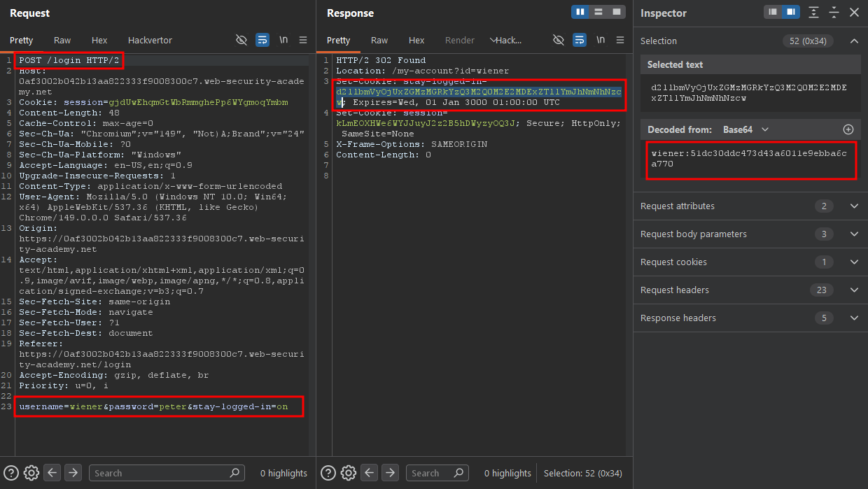
Task: Expand the Request headers section
Action: click(x=750, y=290)
